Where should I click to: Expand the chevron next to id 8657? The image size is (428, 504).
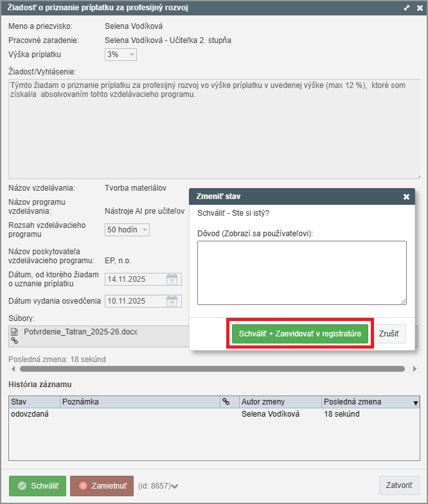coord(175,486)
